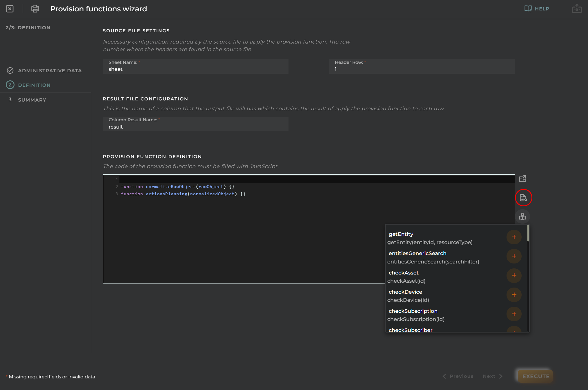Close the Provision functions wizard
Image resolution: width=588 pixels, height=390 pixels.
[10, 9]
